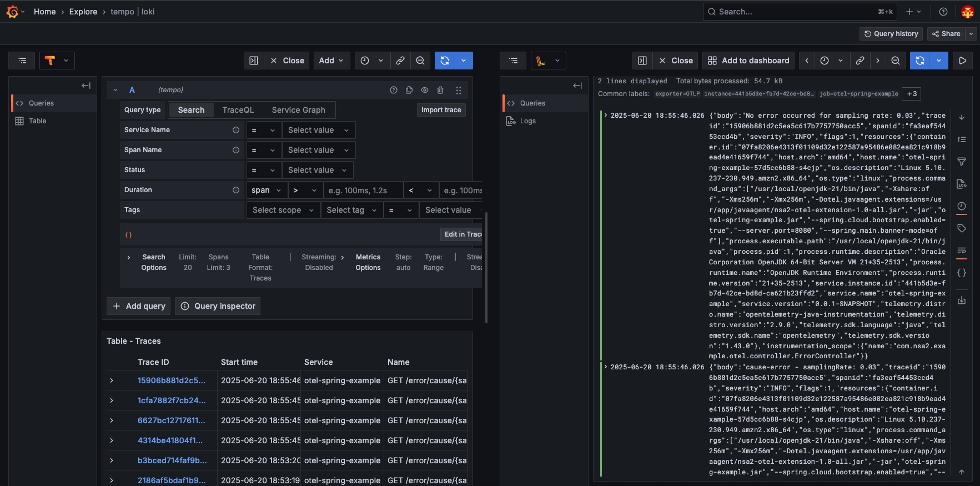Run the Loki query with refresh button

(x=920, y=61)
